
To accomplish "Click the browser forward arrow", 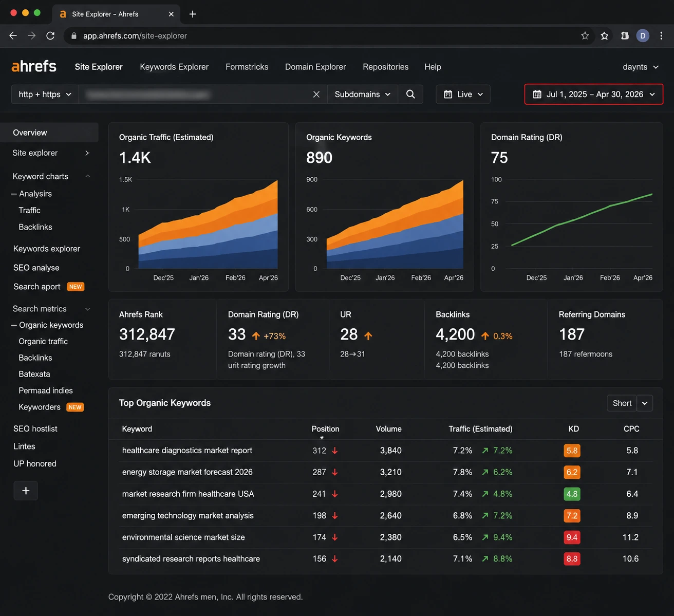I will pyautogui.click(x=32, y=35).
